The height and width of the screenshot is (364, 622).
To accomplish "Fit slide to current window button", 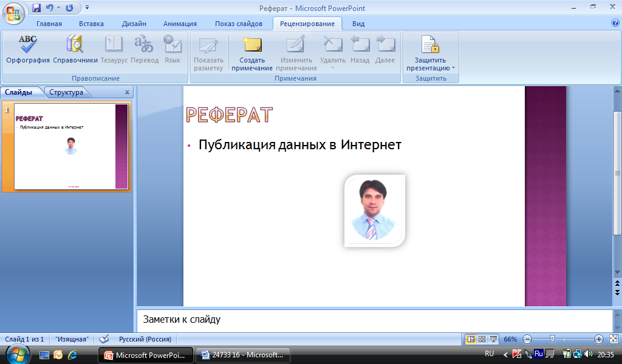I will (613, 339).
